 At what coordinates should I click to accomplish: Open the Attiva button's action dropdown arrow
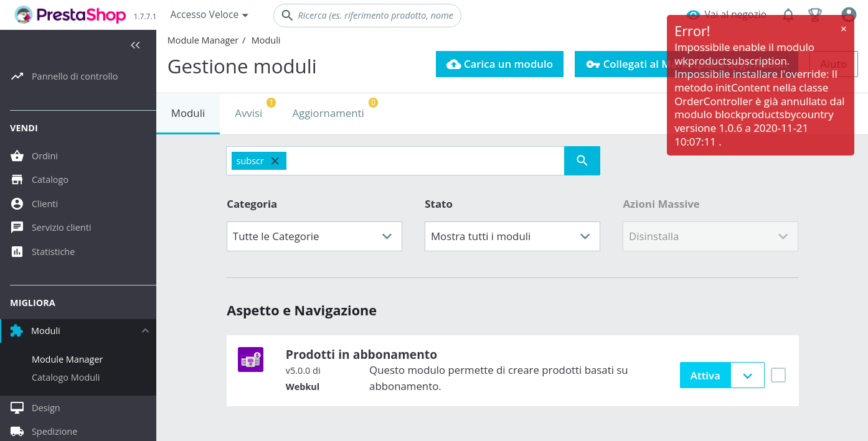click(x=748, y=375)
